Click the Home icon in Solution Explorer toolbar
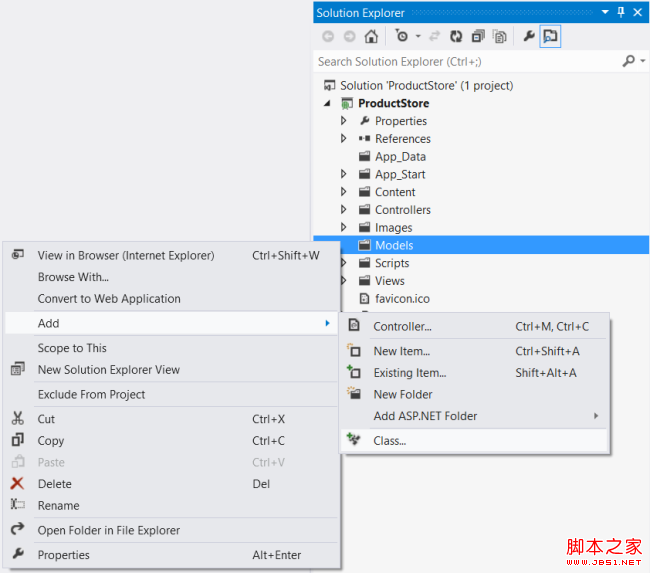The height and width of the screenshot is (573, 650). click(371, 36)
